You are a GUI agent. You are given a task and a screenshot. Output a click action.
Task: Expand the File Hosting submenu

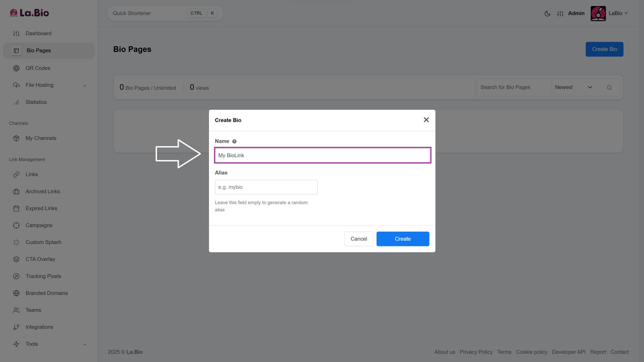[85, 85]
